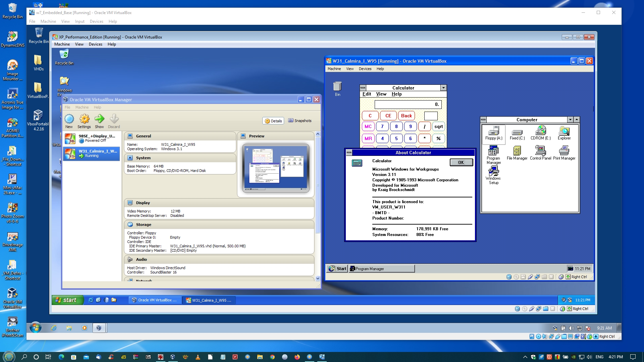Select the 98SE_+Display_U... virtual machine

(91, 138)
